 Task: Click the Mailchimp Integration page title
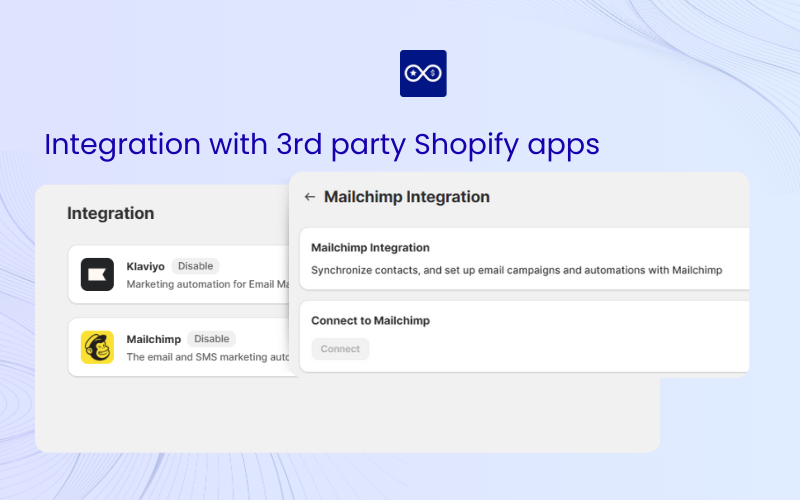[x=407, y=197]
